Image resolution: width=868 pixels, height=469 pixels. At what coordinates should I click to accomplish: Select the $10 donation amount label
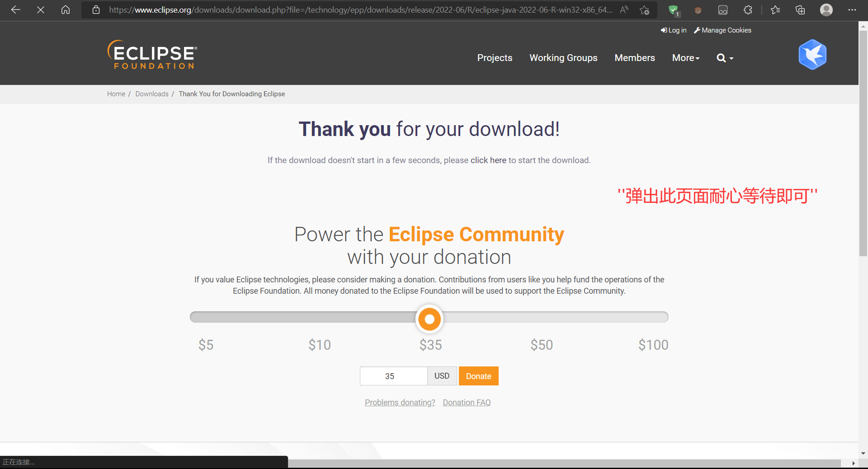coord(320,345)
